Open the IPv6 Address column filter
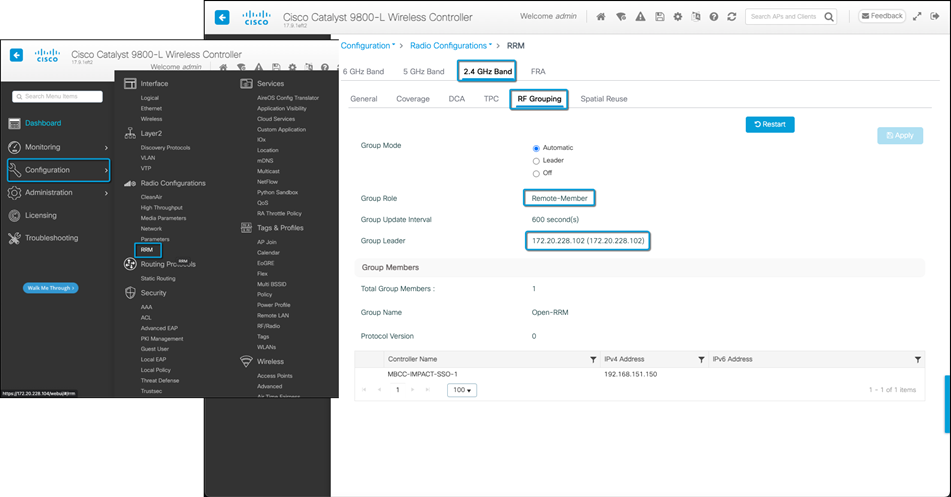The image size is (951, 497). coord(918,360)
